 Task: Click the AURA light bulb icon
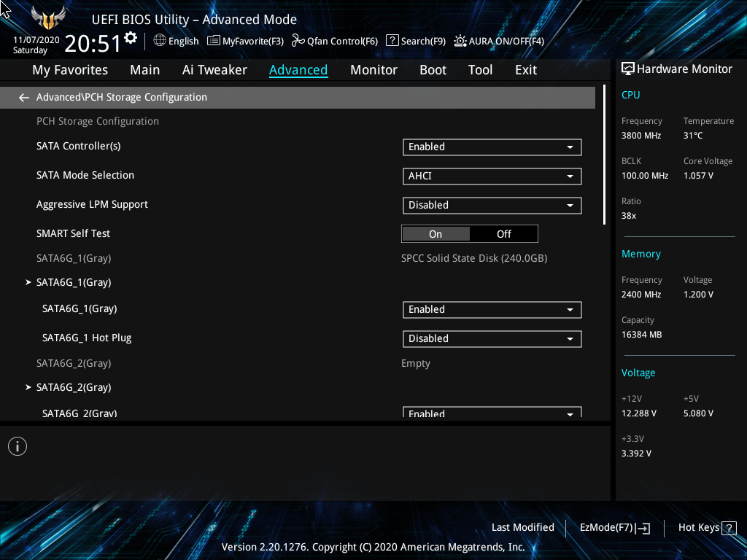pyautogui.click(x=460, y=41)
